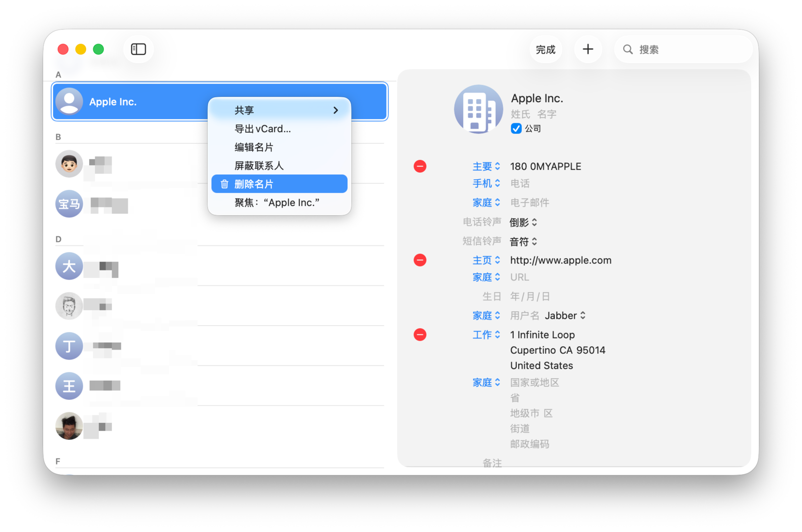Click the 省 province field
This screenshot has width=802, height=532.
pos(515,398)
